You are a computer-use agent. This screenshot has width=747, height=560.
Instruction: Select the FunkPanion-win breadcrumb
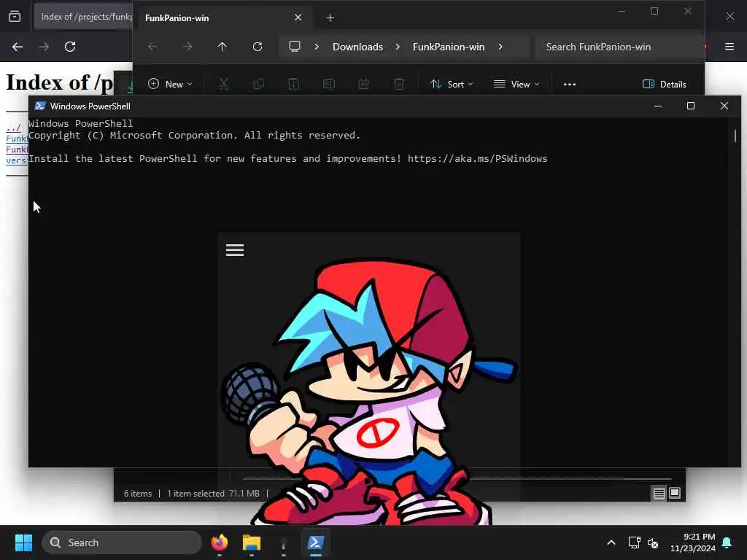pos(449,47)
